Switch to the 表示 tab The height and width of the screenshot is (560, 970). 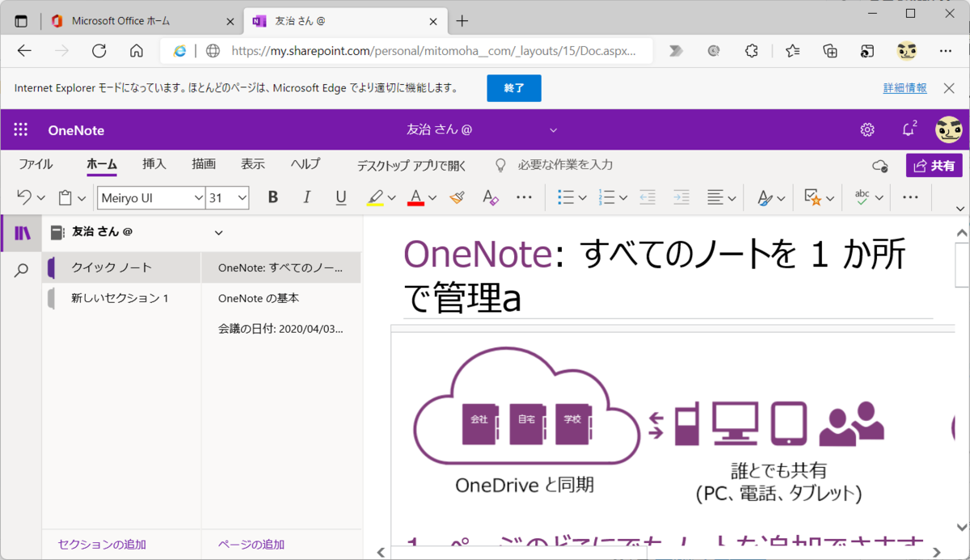(x=253, y=164)
